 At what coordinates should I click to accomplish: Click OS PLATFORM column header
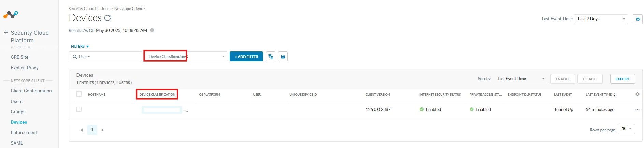[x=210, y=95]
